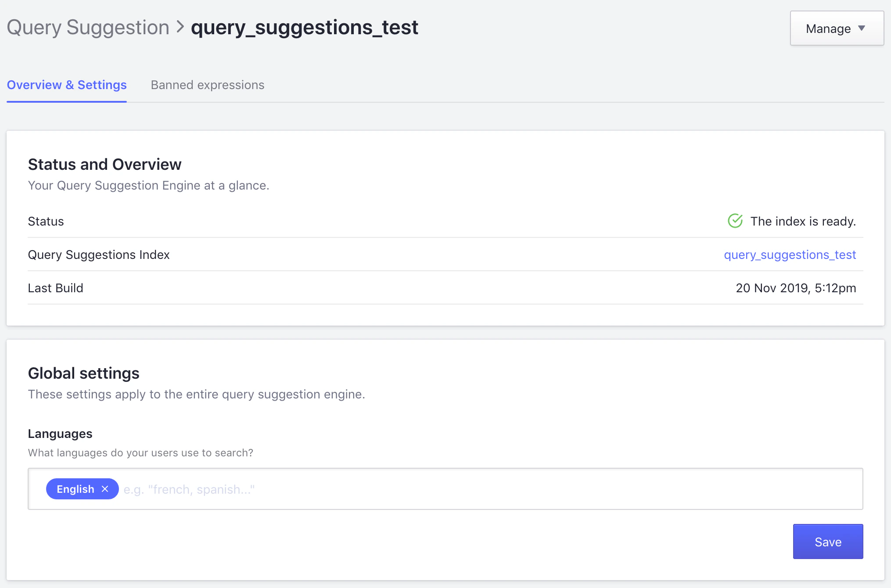
Task: Select the English language chip
Action: click(x=75, y=489)
